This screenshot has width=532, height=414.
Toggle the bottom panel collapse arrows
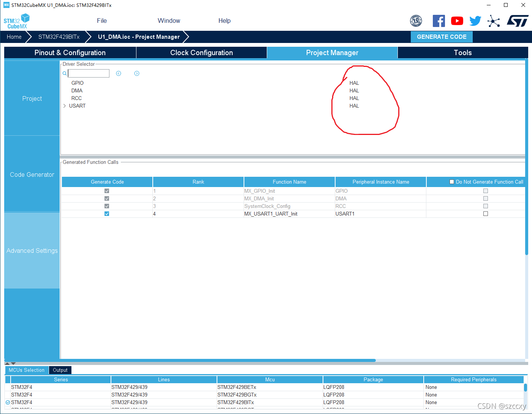10,363
